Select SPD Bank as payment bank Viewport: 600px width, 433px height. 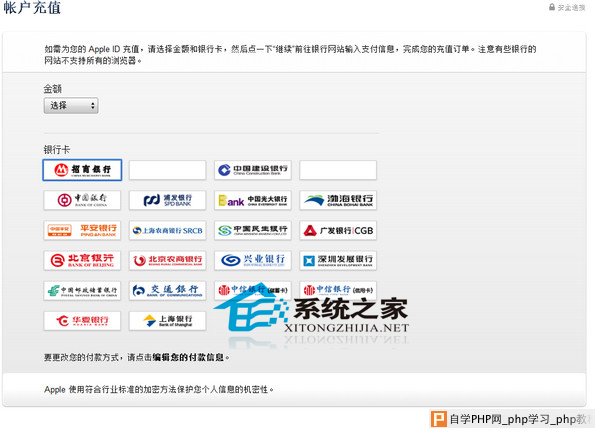(x=168, y=200)
